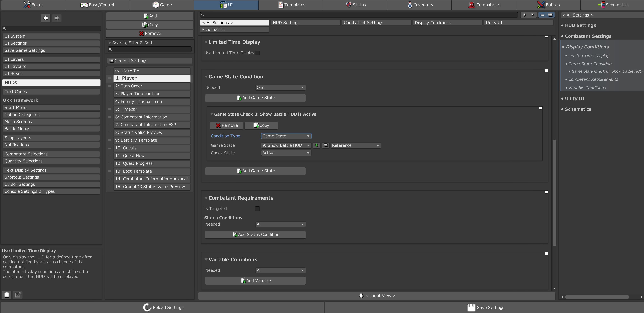Select 5: Timebar in the HUD list

152,109
